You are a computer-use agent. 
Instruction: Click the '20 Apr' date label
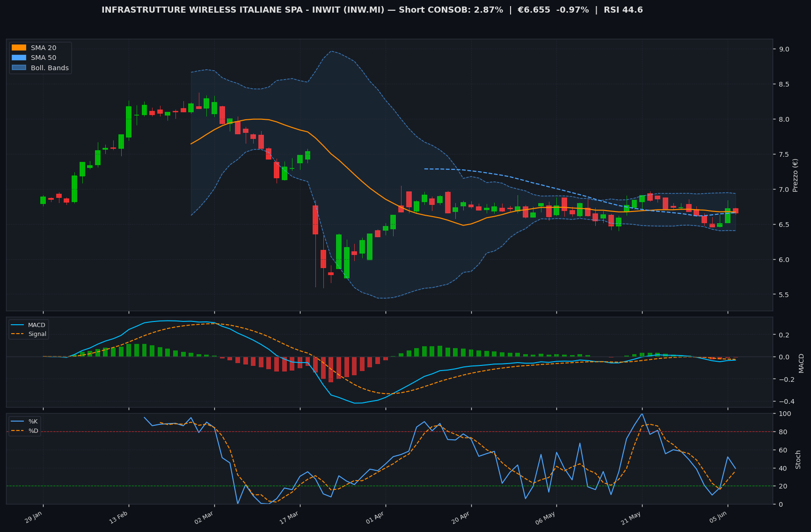click(461, 517)
